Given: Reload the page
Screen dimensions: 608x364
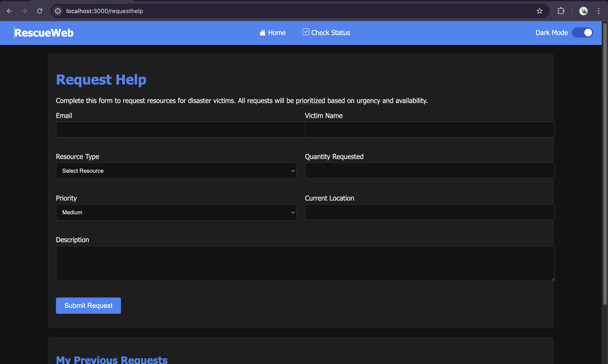Looking at the screenshot, I should pyautogui.click(x=40, y=11).
